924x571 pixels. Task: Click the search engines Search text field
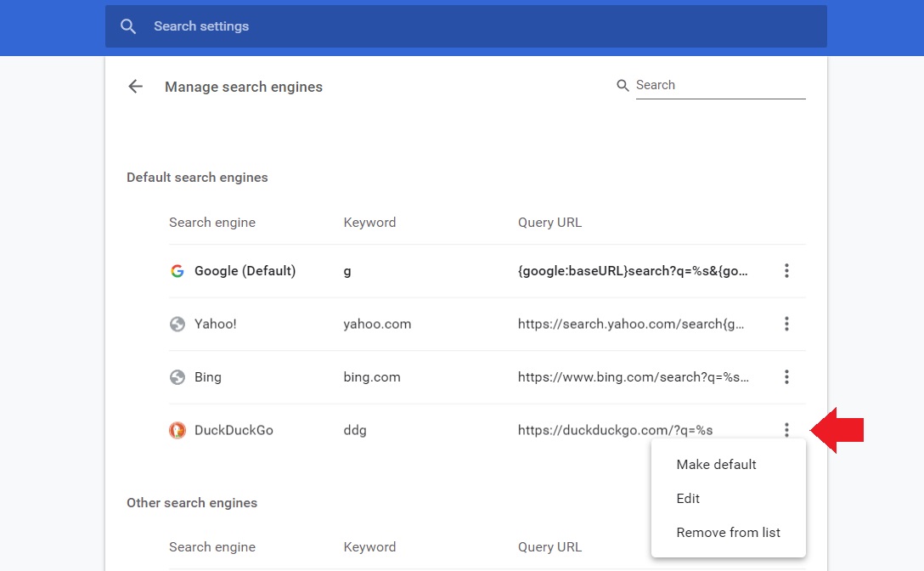[x=718, y=85]
